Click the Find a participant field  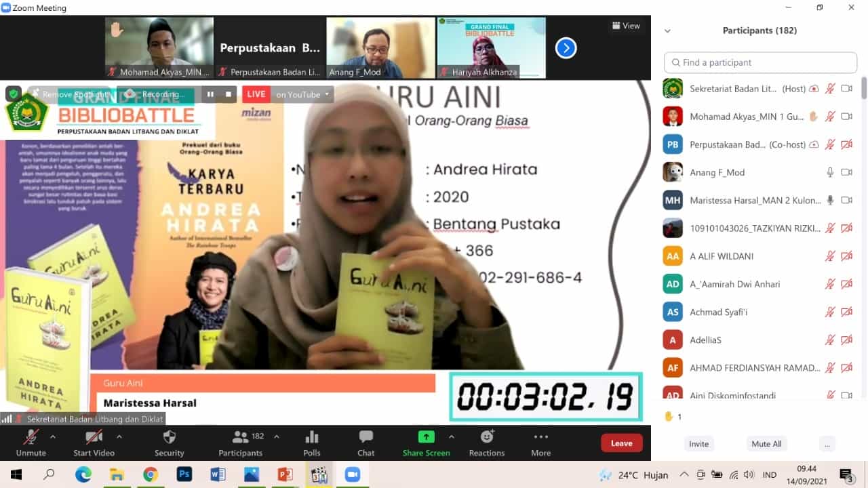[x=760, y=62]
